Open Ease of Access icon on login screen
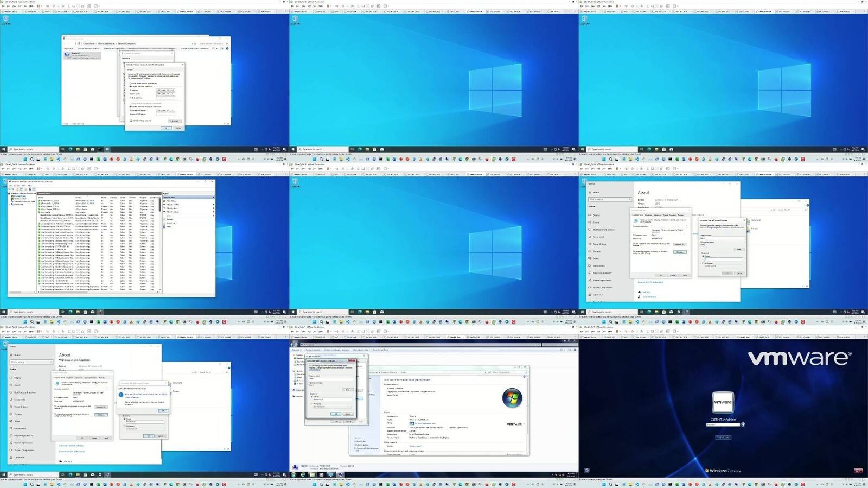The image size is (868, 488). coord(586,470)
